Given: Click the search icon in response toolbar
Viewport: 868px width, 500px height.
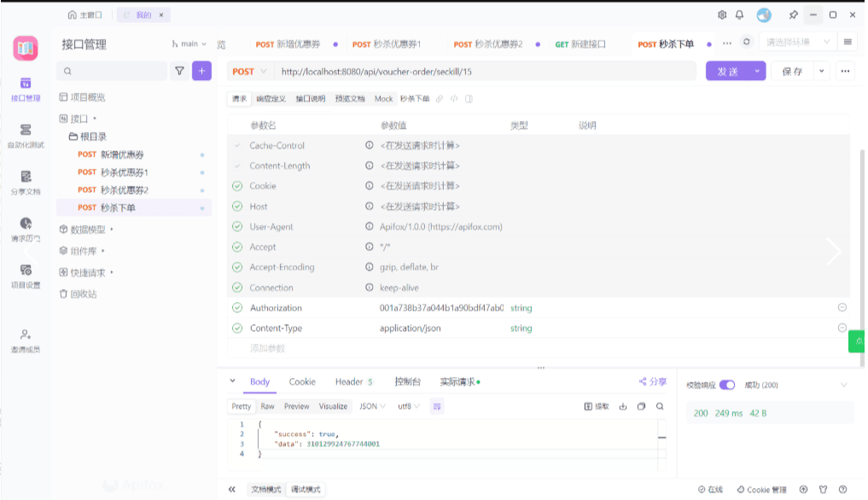Looking at the screenshot, I should click(x=660, y=407).
